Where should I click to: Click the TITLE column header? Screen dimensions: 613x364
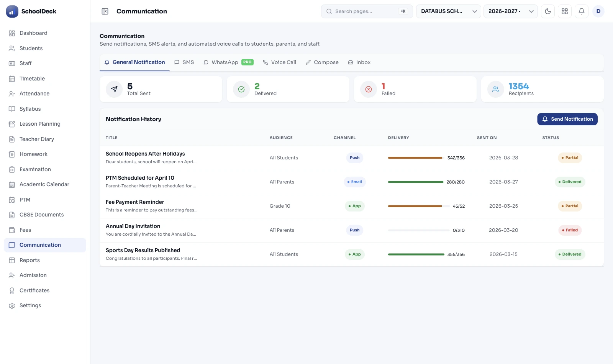[111, 138]
